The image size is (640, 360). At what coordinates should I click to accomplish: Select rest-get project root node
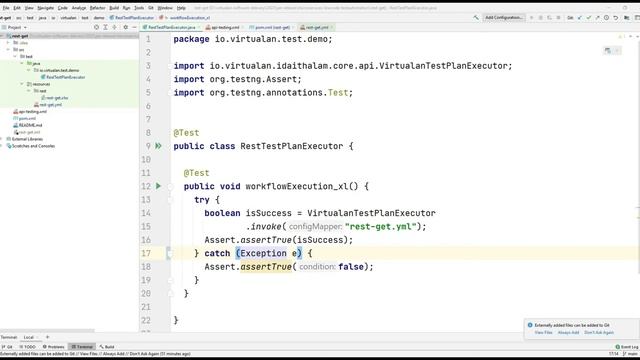point(18,36)
